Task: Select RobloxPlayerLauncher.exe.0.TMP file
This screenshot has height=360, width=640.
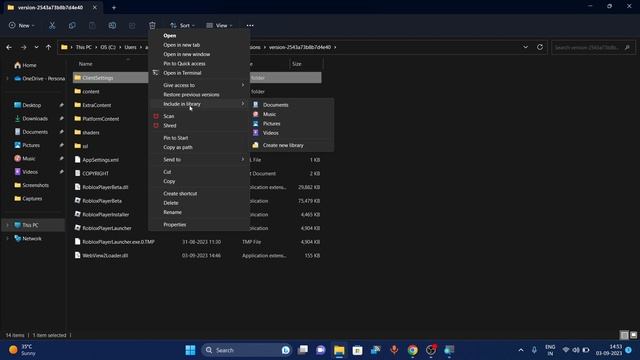Action: point(118,242)
